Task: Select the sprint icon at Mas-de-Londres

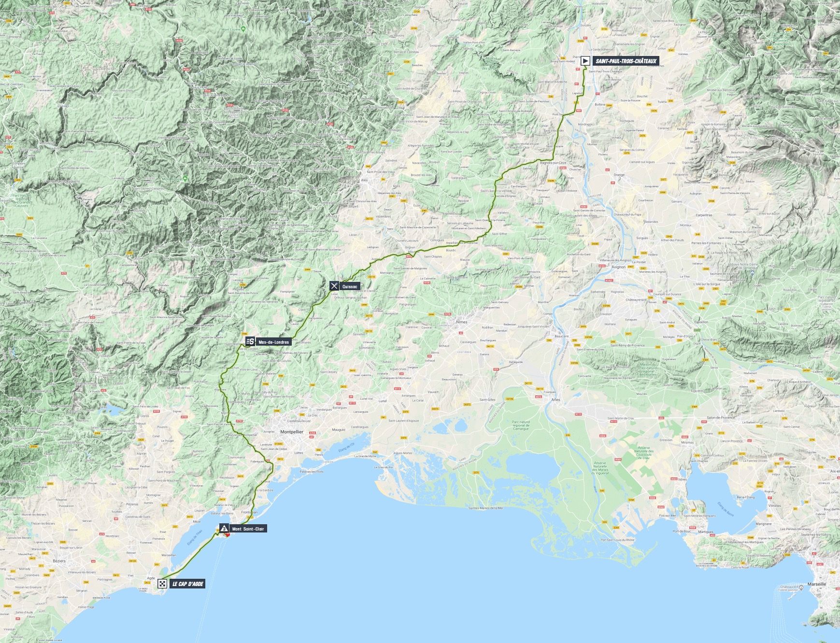Action: click(x=250, y=342)
